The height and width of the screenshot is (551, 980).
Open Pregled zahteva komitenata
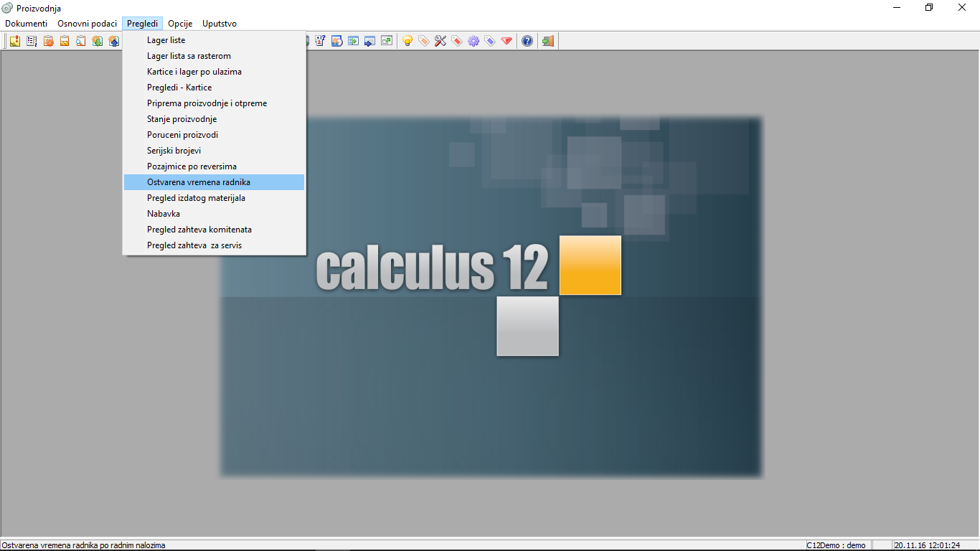point(214,230)
